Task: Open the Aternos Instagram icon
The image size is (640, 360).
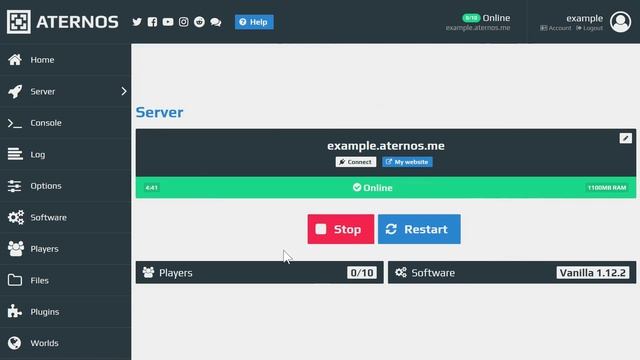Action: pyautogui.click(x=184, y=22)
